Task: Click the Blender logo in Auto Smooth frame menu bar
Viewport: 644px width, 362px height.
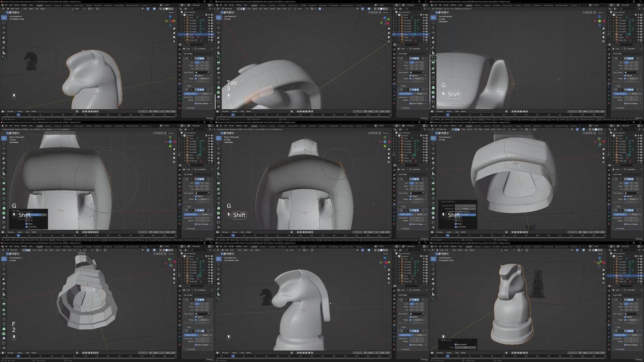Action: coord(432,246)
